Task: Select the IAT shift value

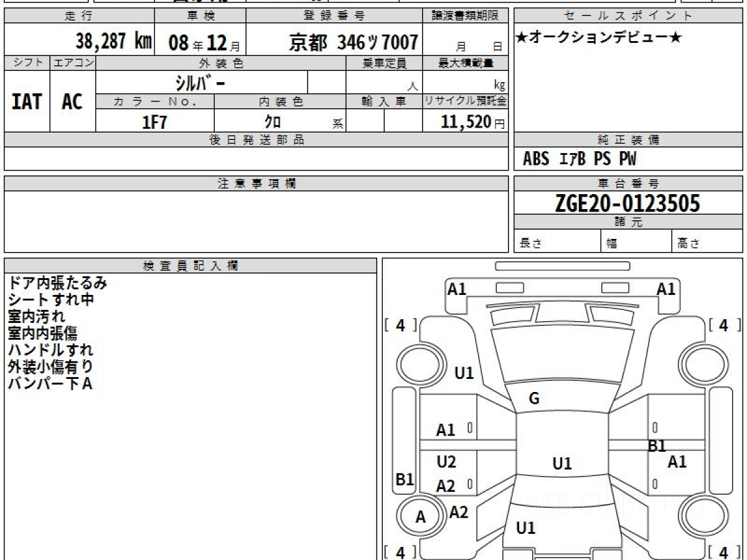Action: click(26, 101)
